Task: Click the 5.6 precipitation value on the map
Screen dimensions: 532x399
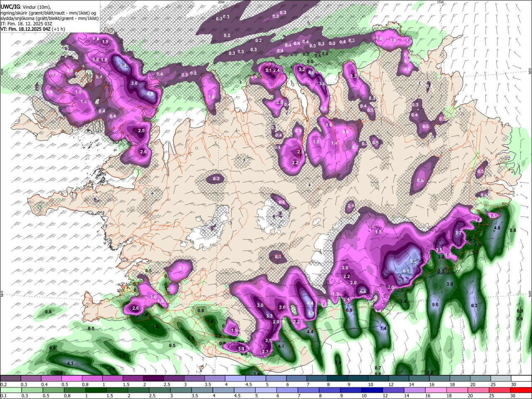Action: 435,305
